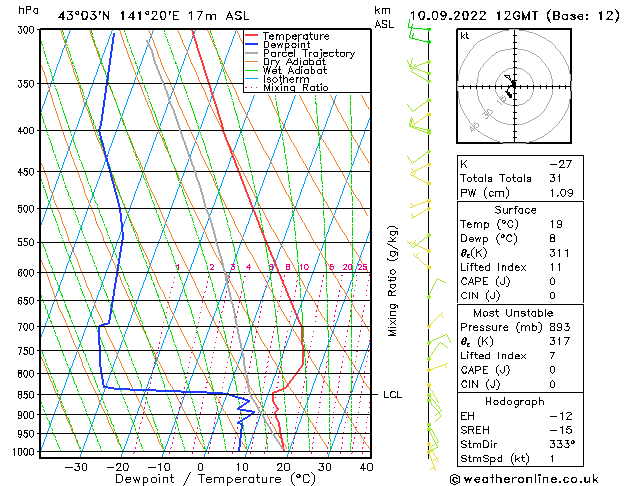Click the blue Dewpoint legend line swatch
The image size is (629, 486).
click(x=252, y=44)
